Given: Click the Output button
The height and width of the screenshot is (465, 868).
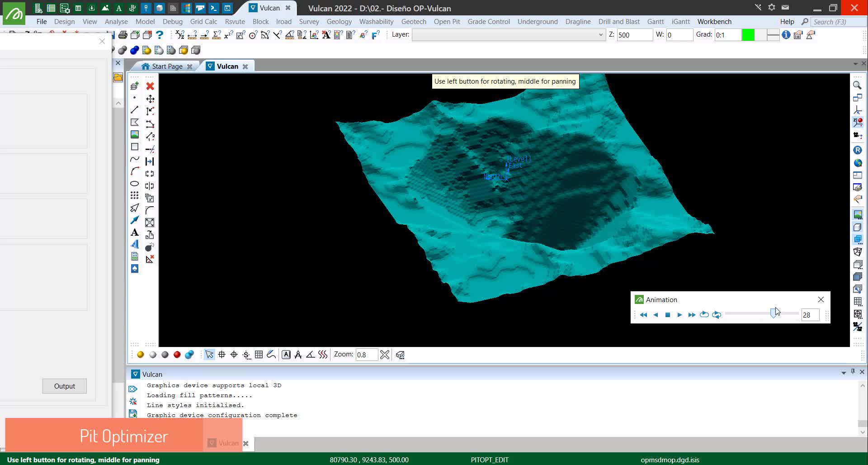Looking at the screenshot, I should pyautogui.click(x=65, y=386).
